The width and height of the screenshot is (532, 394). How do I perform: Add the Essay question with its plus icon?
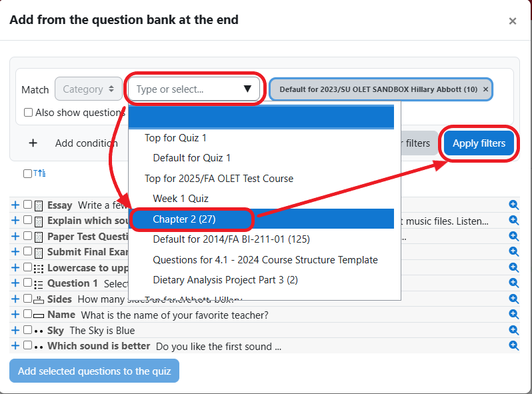tap(16, 205)
